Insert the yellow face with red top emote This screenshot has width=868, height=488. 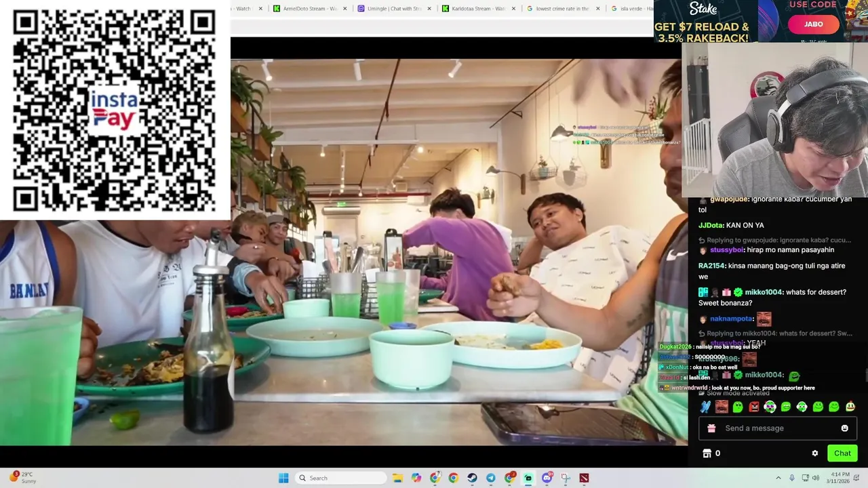pos(850,407)
